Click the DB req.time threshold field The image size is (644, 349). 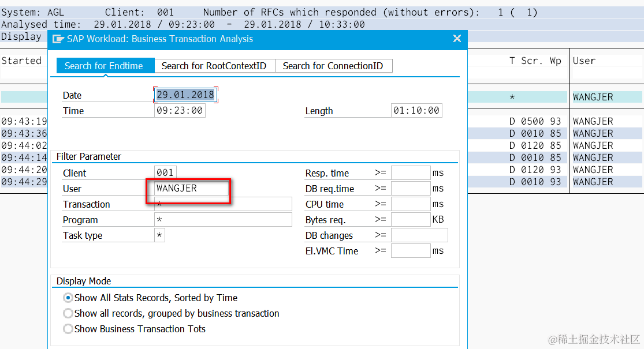[x=411, y=188]
